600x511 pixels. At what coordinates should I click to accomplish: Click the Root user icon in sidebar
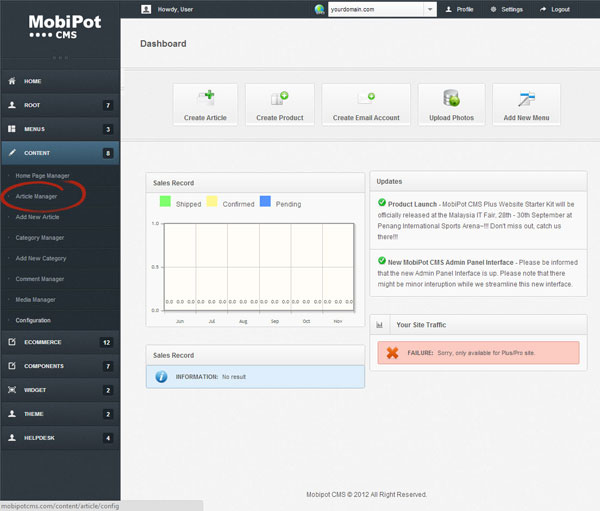click(12, 105)
